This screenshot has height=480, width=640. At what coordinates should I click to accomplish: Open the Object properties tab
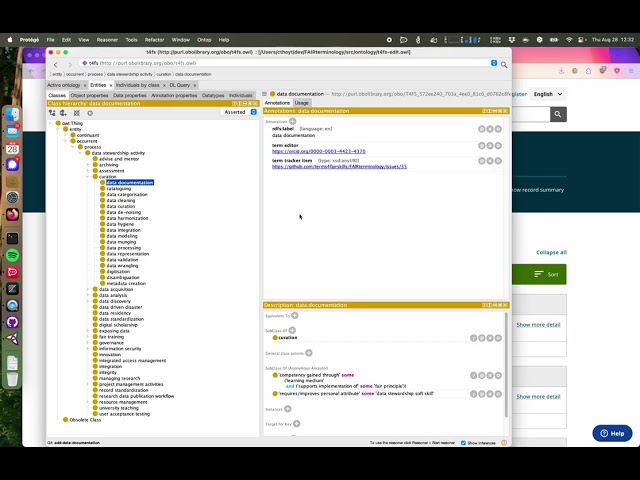tap(89, 95)
